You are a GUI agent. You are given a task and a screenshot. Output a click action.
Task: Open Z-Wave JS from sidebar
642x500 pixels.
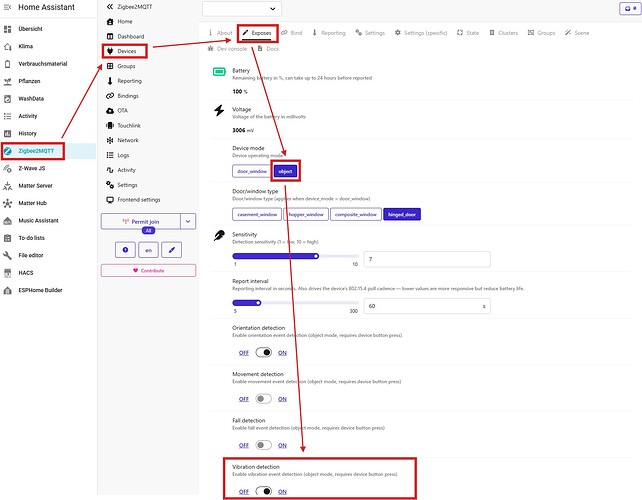pos(32,168)
